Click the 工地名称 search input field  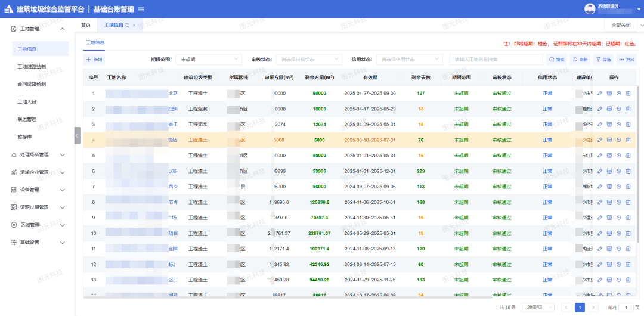click(x=495, y=60)
